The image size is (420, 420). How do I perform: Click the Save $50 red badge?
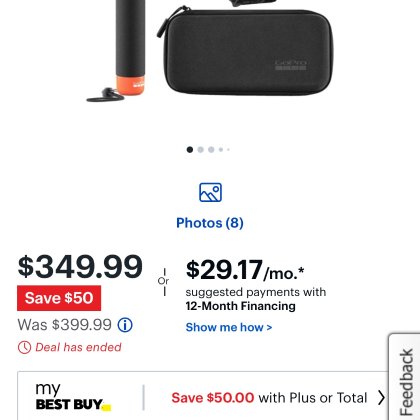click(x=59, y=298)
